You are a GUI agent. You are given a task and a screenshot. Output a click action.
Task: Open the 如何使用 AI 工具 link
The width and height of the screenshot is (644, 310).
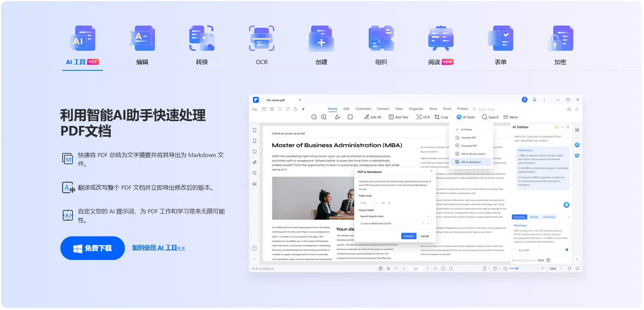pos(159,247)
